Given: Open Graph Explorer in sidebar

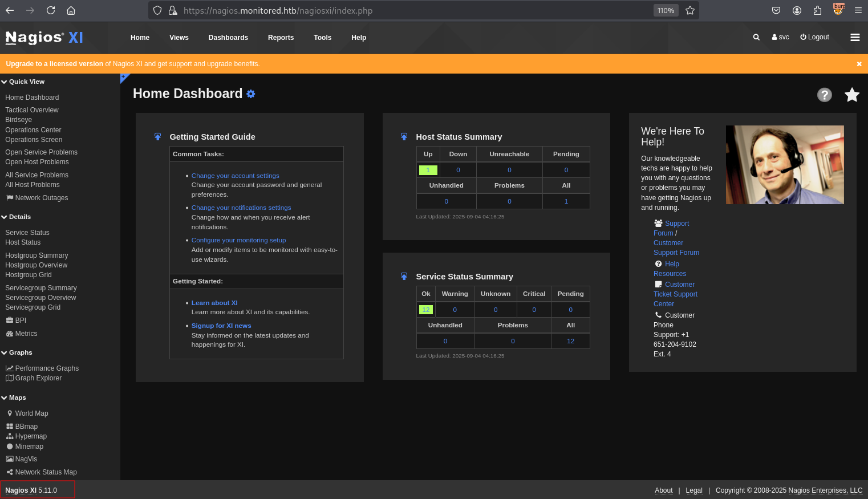Looking at the screenshot, I should pos(34,378).
